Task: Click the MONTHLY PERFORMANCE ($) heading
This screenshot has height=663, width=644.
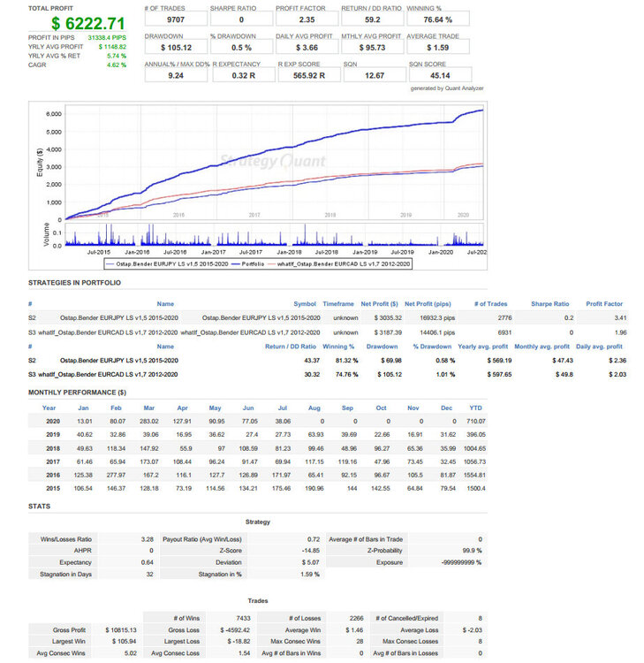Action: coord(77,392)
